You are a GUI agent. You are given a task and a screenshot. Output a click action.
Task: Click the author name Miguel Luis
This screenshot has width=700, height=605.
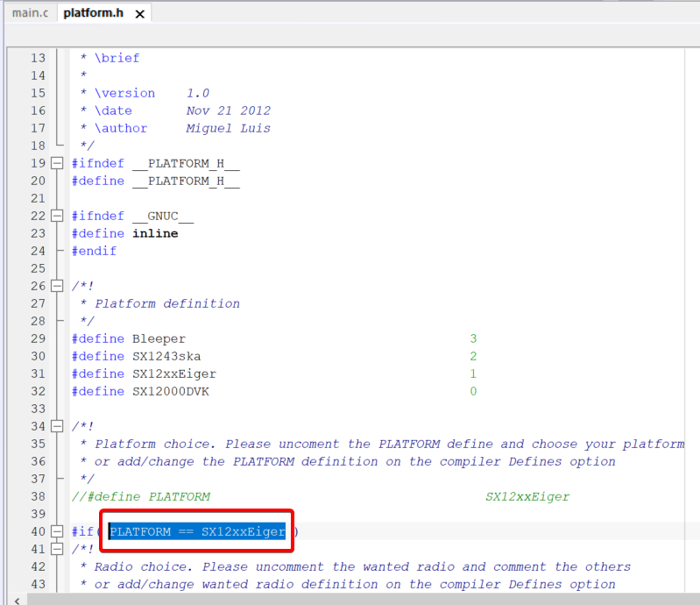[x=228, y=128]
